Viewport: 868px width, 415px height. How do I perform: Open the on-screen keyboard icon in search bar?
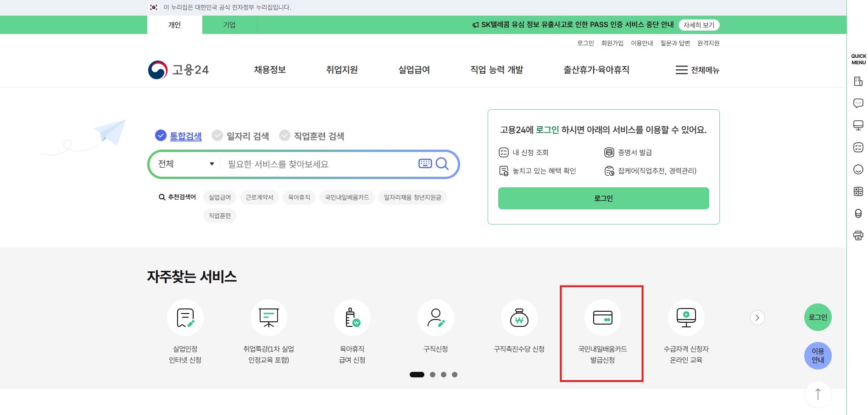coord(424,164)
